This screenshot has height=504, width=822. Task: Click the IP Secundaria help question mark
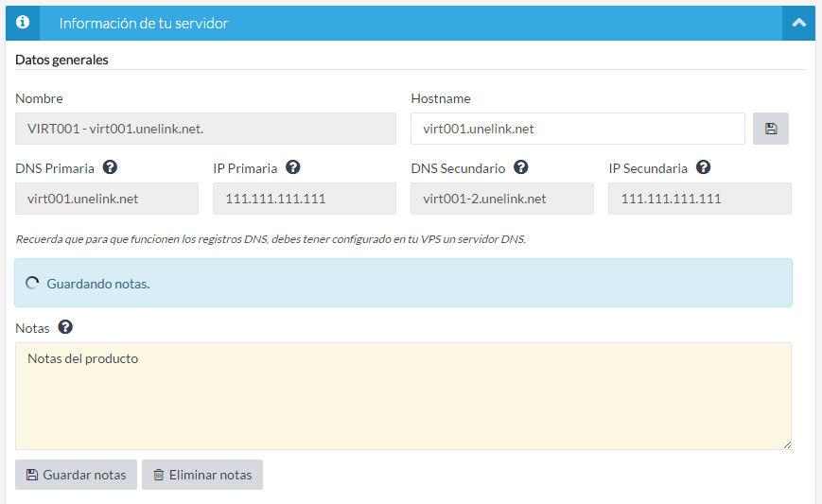[703, 167]
